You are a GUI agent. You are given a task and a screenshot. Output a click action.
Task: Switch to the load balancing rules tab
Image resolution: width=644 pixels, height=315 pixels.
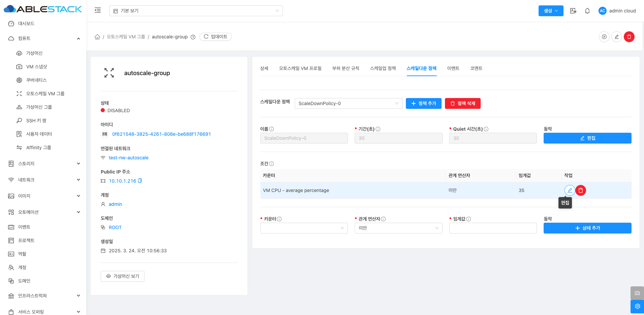pyautogui.click(x=346, y=68)
